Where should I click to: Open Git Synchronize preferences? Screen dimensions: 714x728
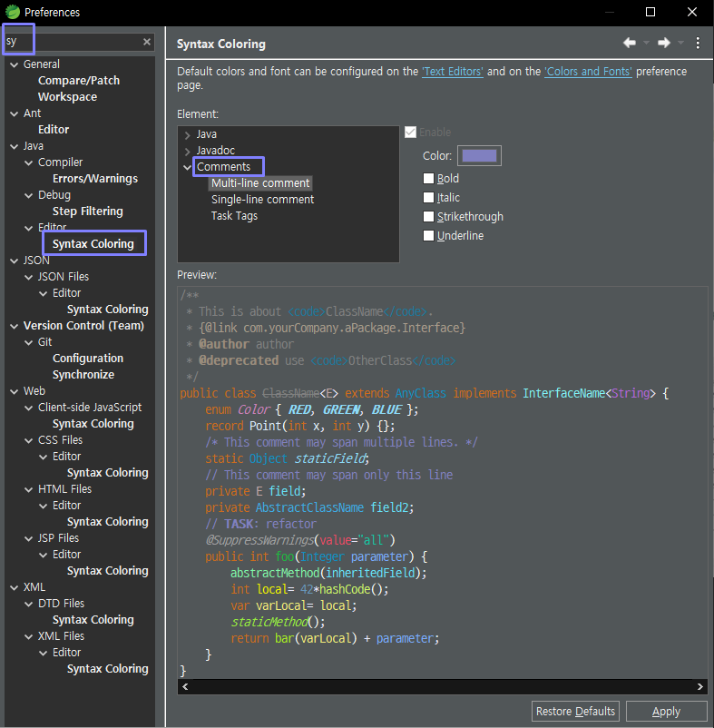tap(83, 375)
